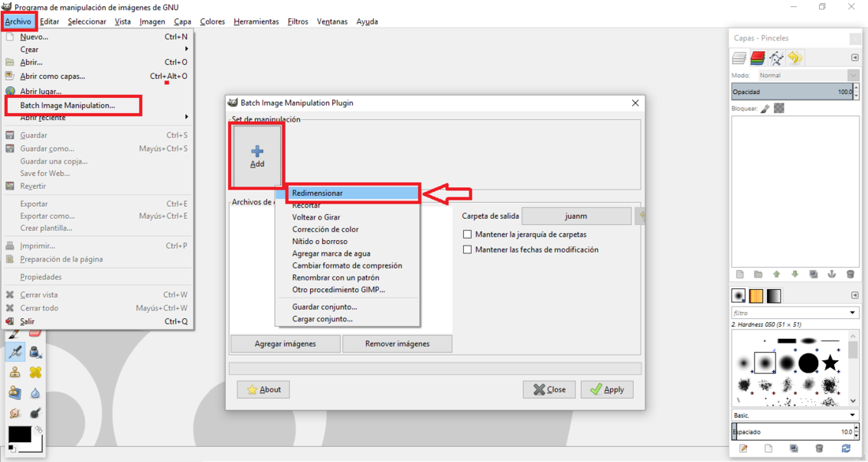The width and height of the screenshot is (868, 462).
Task: Open the Basic brush tag dropdown
Action: click(x=795, y=415)
